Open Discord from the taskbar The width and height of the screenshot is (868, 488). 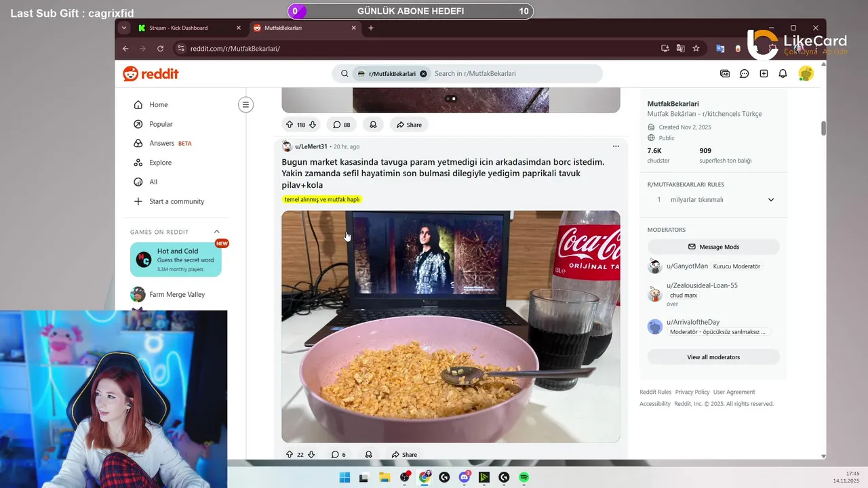[x=465, y=477]
